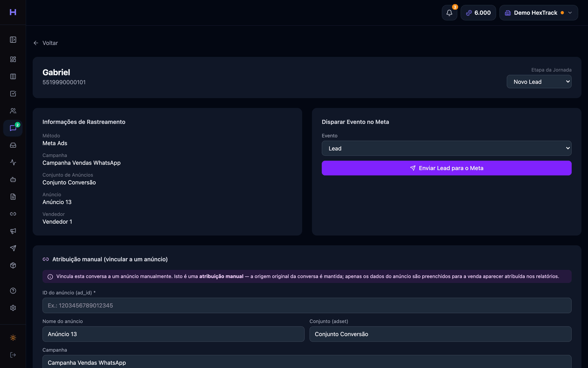Open the settings gear icon
The image size is (588, 368).
pyautogui.click(x=13, y=308)
